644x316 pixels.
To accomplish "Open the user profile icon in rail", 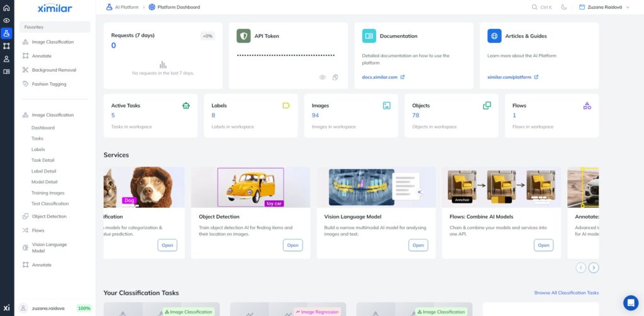I will (6, 59).
